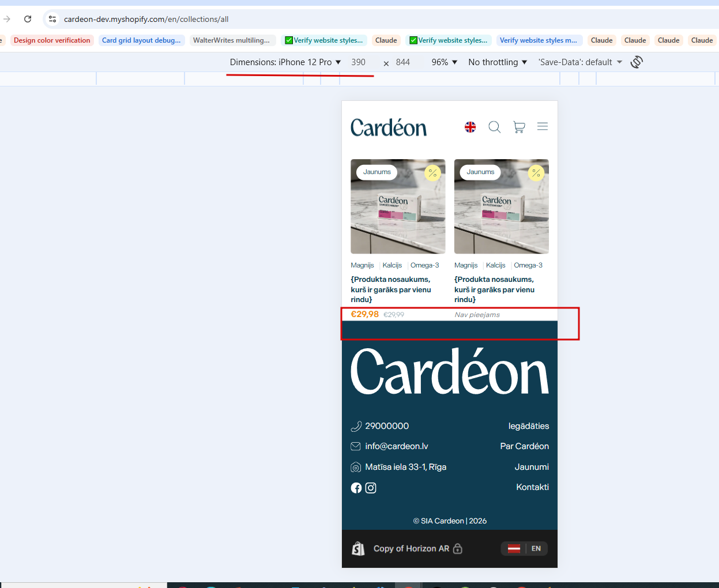Image resolution: width=719 pixels, height=588 pixels.
Task: Open Iegādāties footer link
Action: point(529,426)
